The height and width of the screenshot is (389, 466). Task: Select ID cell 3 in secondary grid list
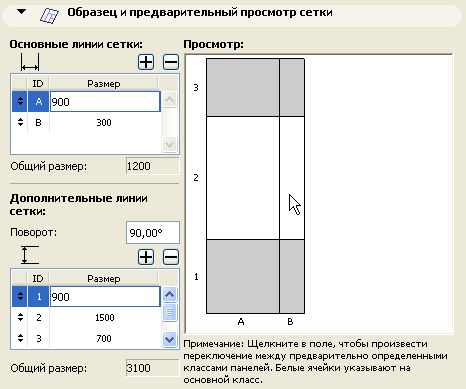pyautogui.click(x=39, y=338)
